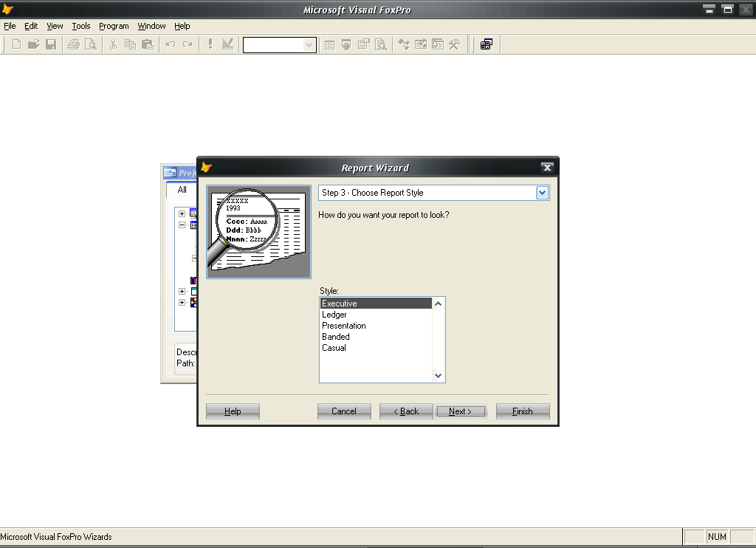The width and height of the screenshot is (756, 548).
Task: Open the Tools menu
Action: (81, 26)
